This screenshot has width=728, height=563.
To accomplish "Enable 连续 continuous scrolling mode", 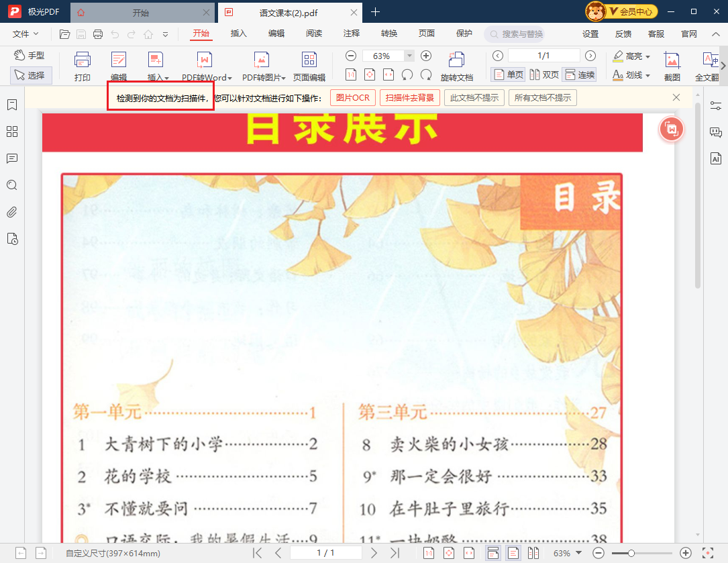I will [x=579, y=74].
